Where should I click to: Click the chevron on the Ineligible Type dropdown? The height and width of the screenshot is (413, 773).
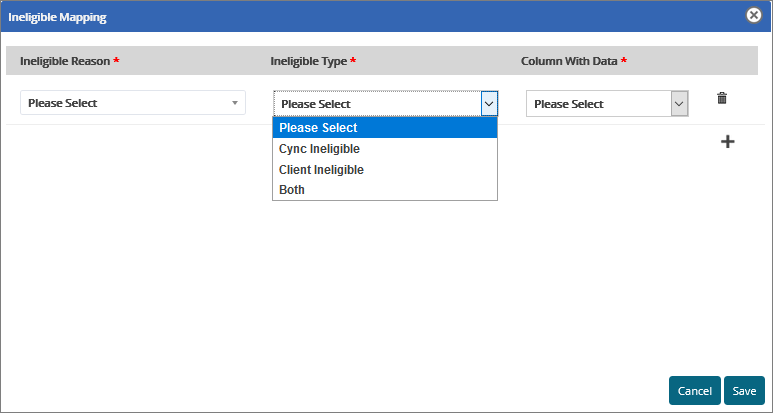(x=489, y=104)
